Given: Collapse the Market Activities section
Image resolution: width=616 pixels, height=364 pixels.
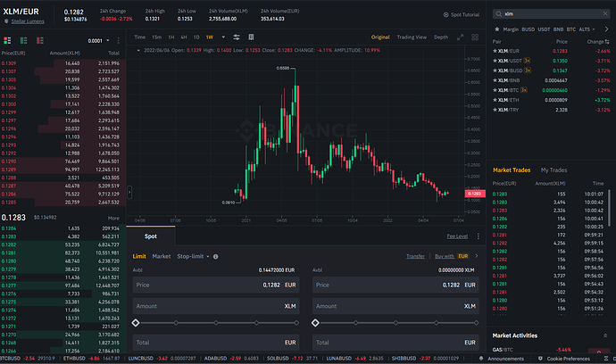Looking at the screenshot, I should [x=605, y=335].
